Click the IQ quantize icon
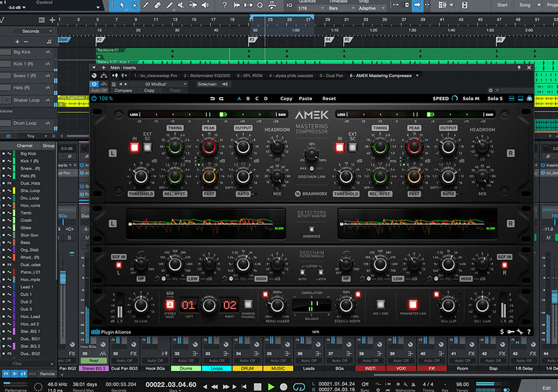Screen dimensions: 558x392 coord(289,5)
